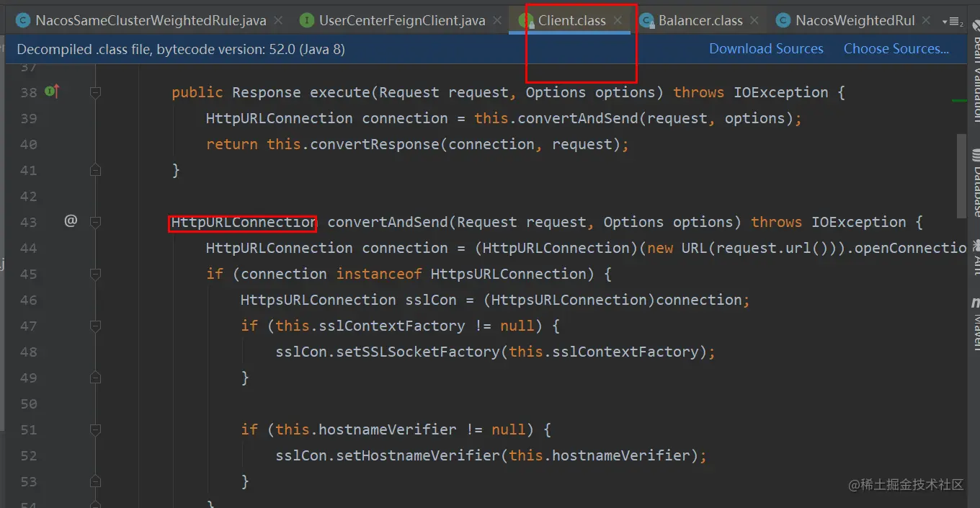
Task: Close the Balancer.class tab
Action: [x=754, y=21]
